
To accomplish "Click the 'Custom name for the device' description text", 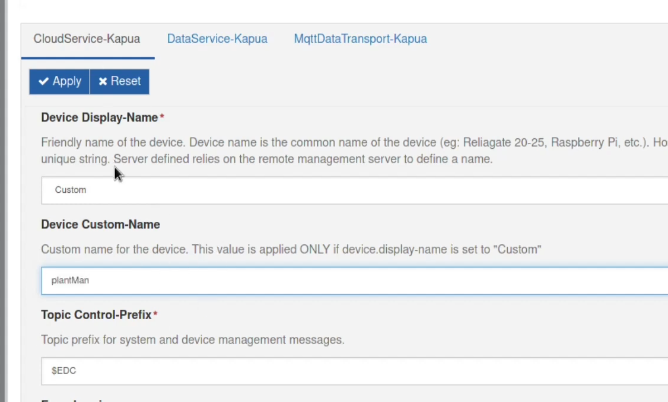I will [291, 249].
